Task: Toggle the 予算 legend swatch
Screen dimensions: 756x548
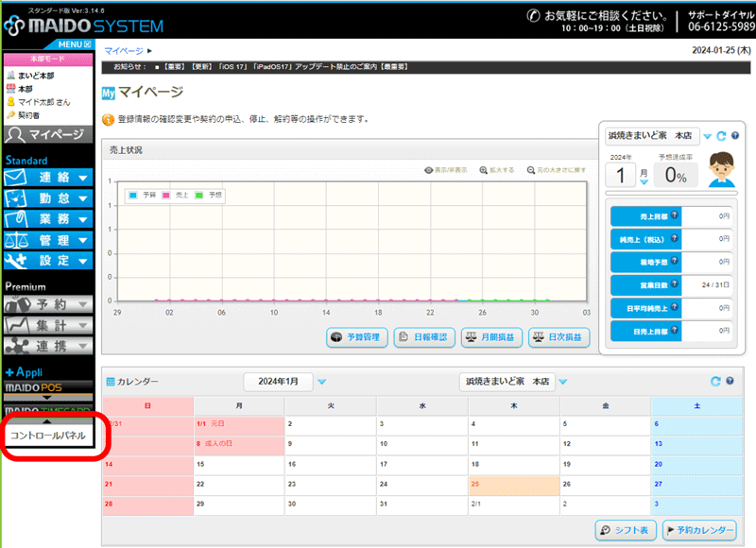Action: tap(133, 196)
